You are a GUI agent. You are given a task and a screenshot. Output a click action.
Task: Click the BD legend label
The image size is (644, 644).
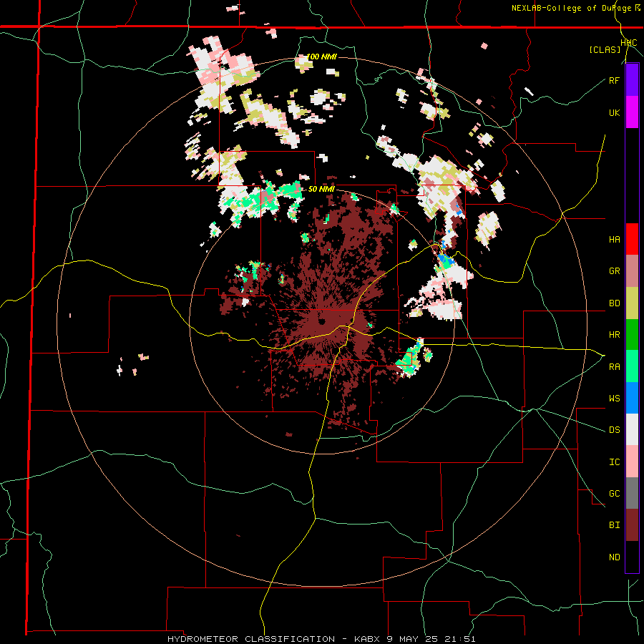(614, 303)
